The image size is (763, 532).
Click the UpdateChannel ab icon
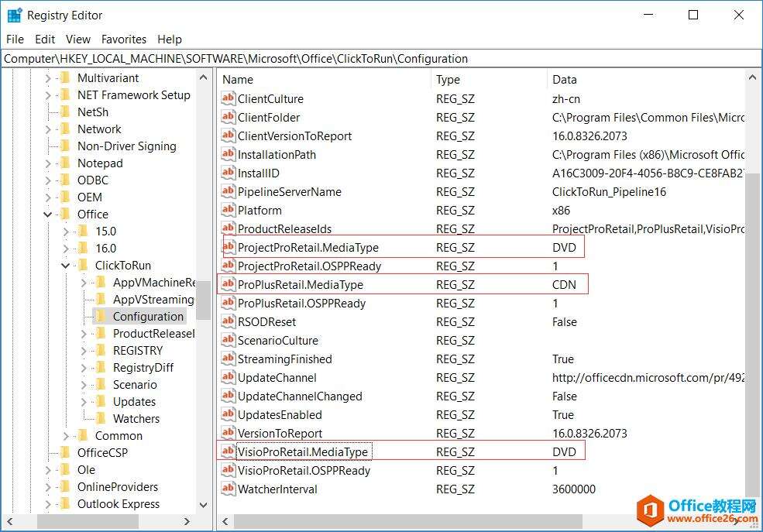pyautogui.click(x=228, y=377)
